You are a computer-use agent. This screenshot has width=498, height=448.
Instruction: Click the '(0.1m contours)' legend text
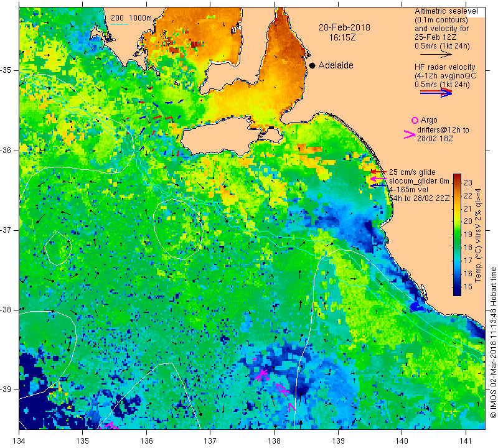[441, 20]
